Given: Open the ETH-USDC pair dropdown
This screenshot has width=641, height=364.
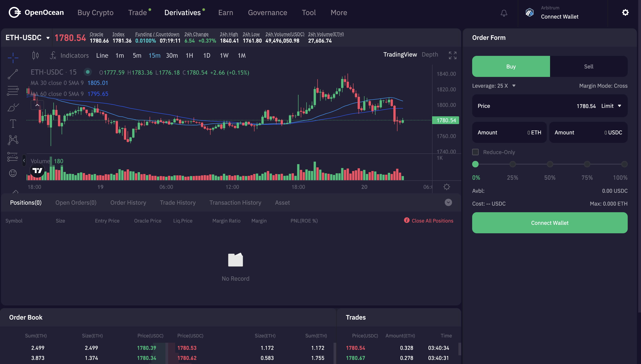Looking at the screenshot, I should pos(27,38).
